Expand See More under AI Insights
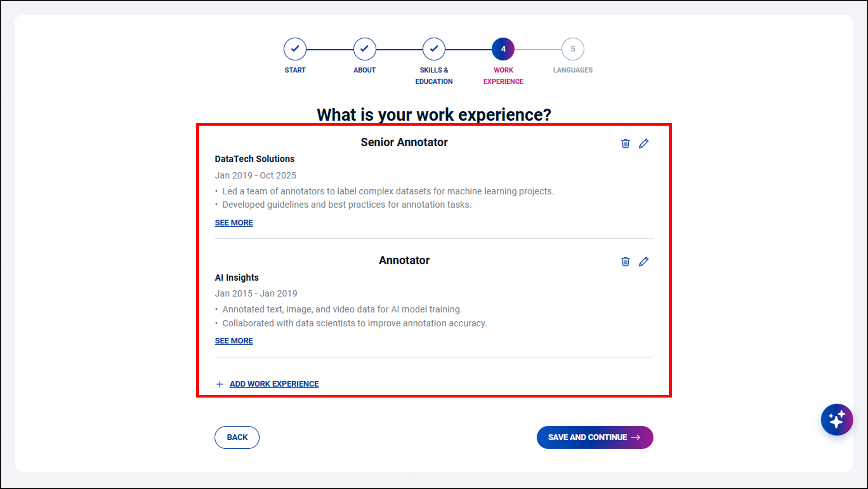The image size is (868, 489). [x=234, y=341]
